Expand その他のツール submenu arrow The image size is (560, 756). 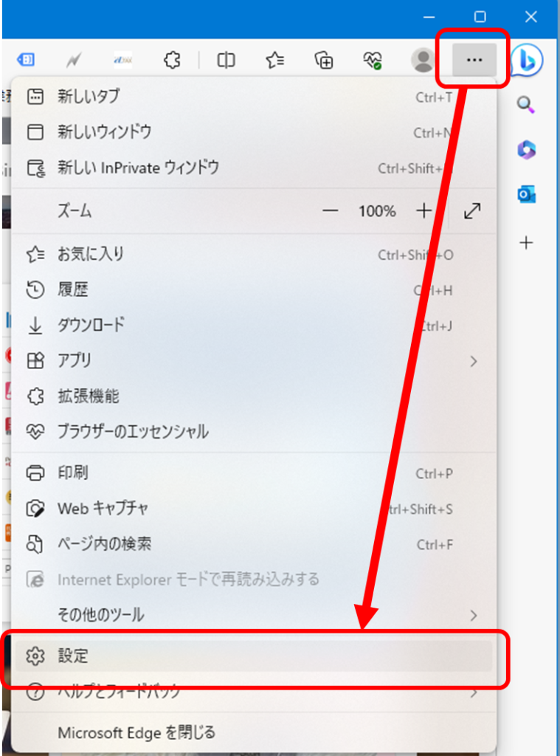tap(474, 615)
